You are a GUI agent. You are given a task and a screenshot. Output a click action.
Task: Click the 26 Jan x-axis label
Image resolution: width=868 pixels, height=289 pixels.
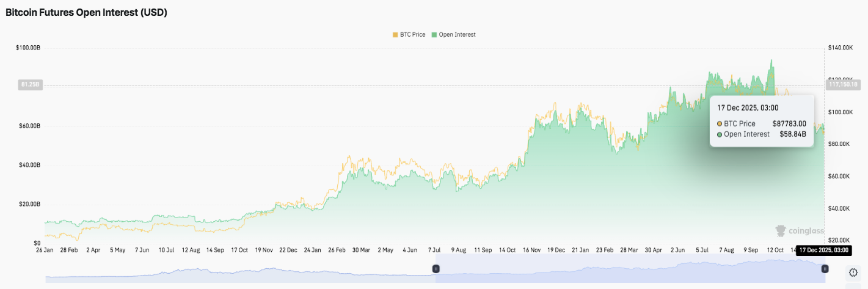[45, 250]
